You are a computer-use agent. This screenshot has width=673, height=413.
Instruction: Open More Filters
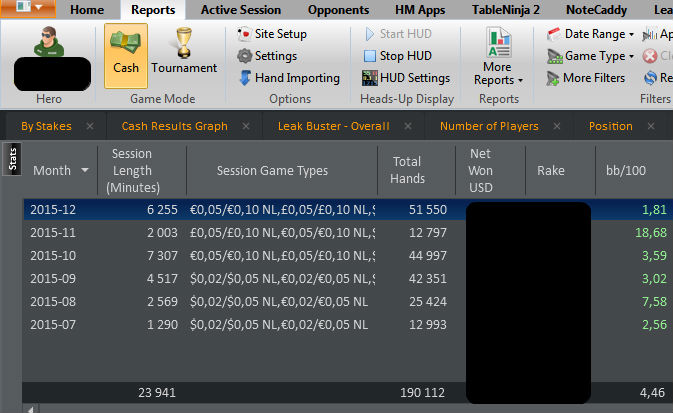[585, 78]
